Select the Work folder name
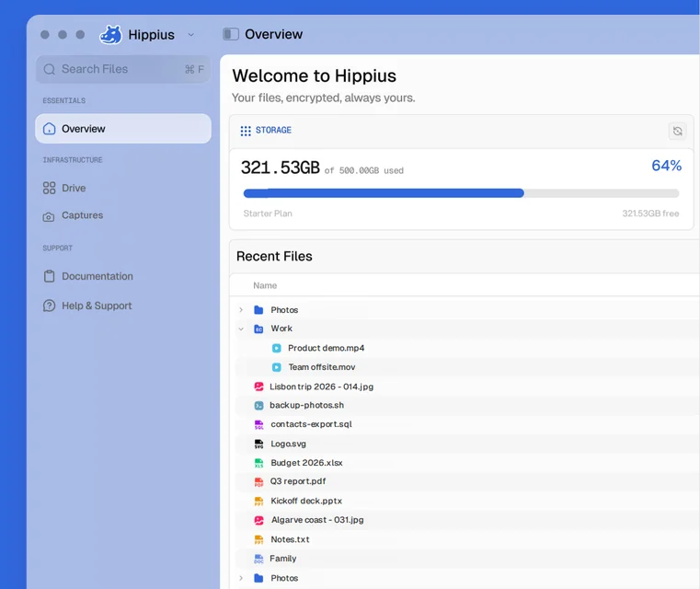The image size is (700, 589). 281,329
